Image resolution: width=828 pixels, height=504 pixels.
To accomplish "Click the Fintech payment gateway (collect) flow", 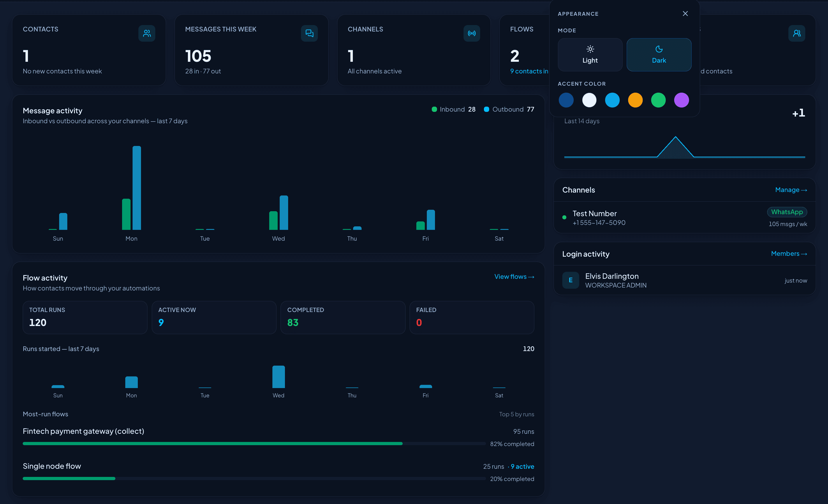I will 83,431.
